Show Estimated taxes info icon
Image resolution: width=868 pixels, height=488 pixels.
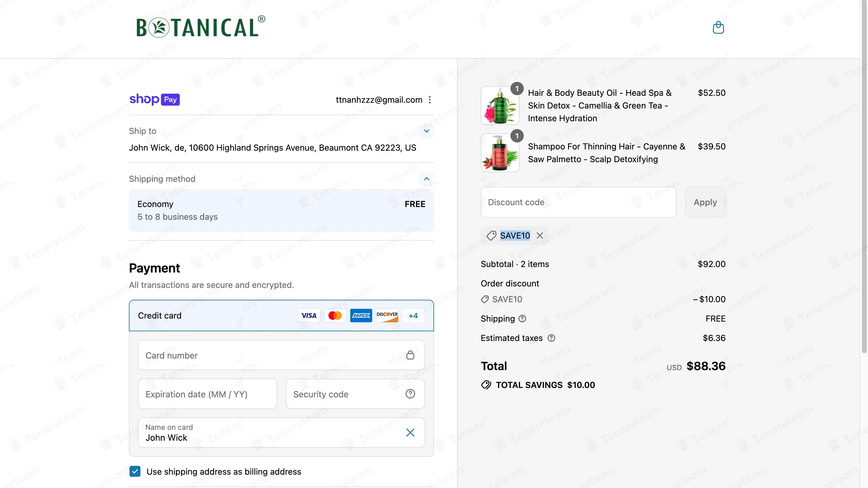click(x=551, y=338)
